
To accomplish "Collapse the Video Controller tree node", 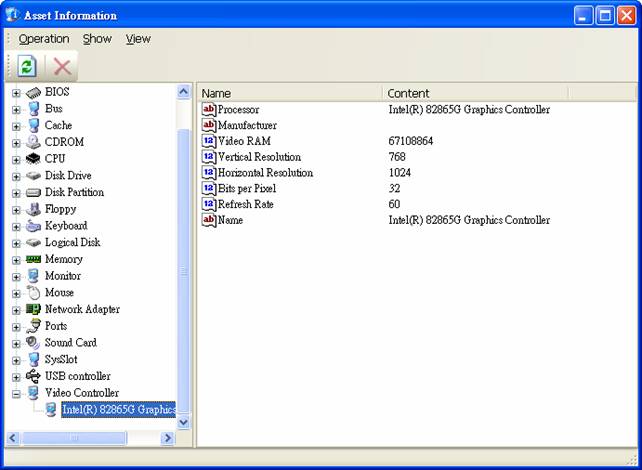I will tap(16, 394).
